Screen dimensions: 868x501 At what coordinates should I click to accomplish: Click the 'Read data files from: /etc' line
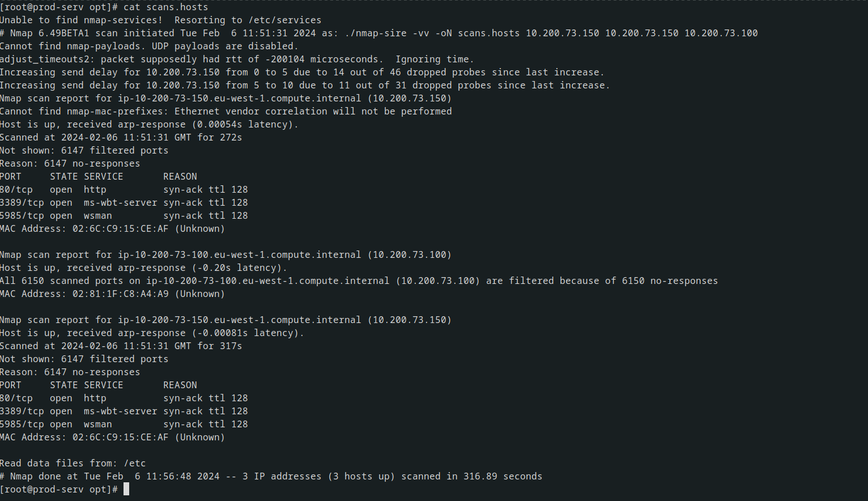click(x=73, y=463)
